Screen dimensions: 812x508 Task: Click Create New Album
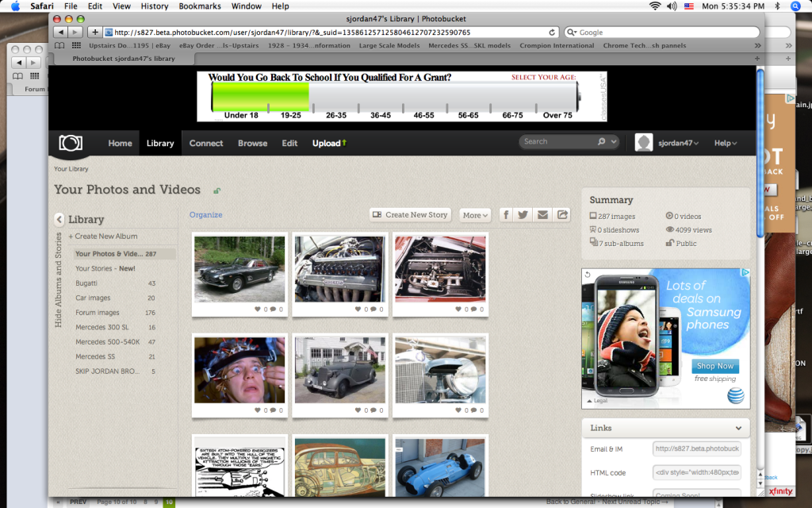pyautogui.click(x=103, y=237)
